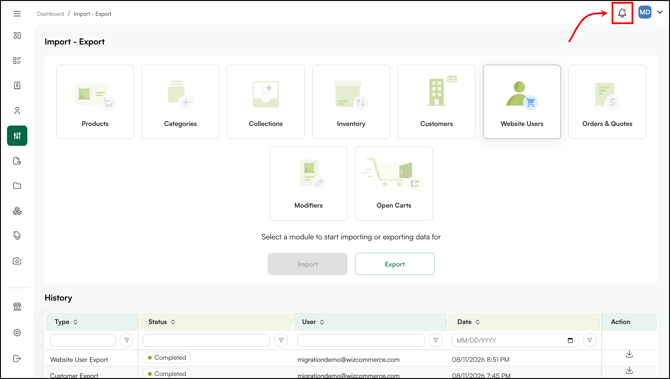670x379 pixels.
Task: Sort history by Type column
Action: tap(76, 322)
